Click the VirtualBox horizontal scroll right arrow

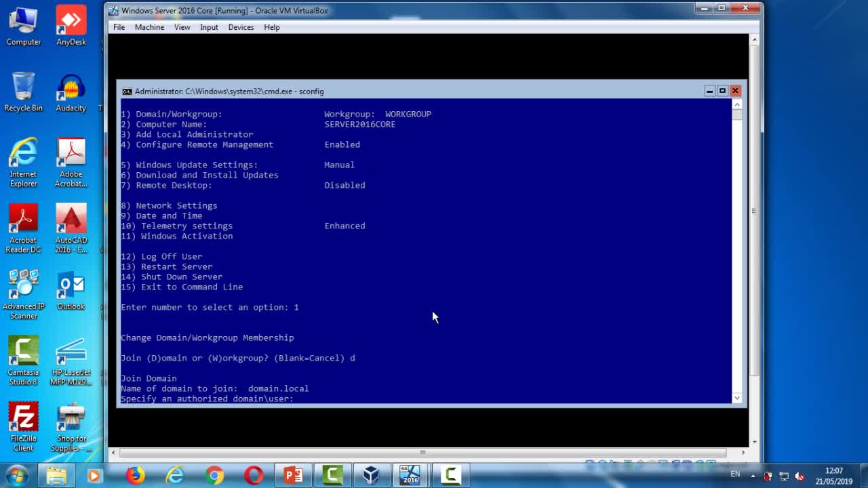tap(743, 452)
